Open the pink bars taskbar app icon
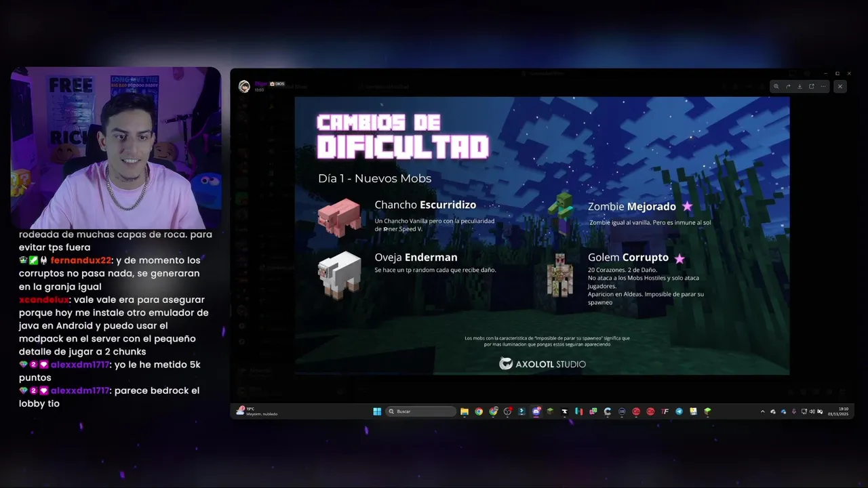 (578, 411)
